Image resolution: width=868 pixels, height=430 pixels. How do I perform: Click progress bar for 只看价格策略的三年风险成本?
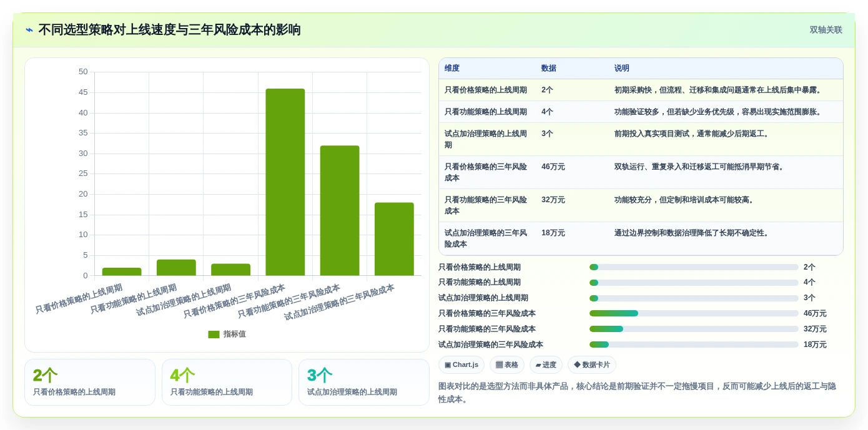coord(694,313)
